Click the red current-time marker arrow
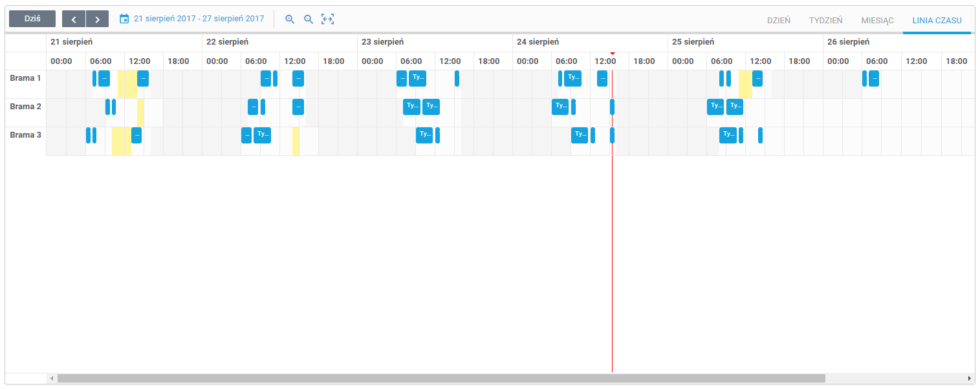The image size is (980, 389). [612, 54]
